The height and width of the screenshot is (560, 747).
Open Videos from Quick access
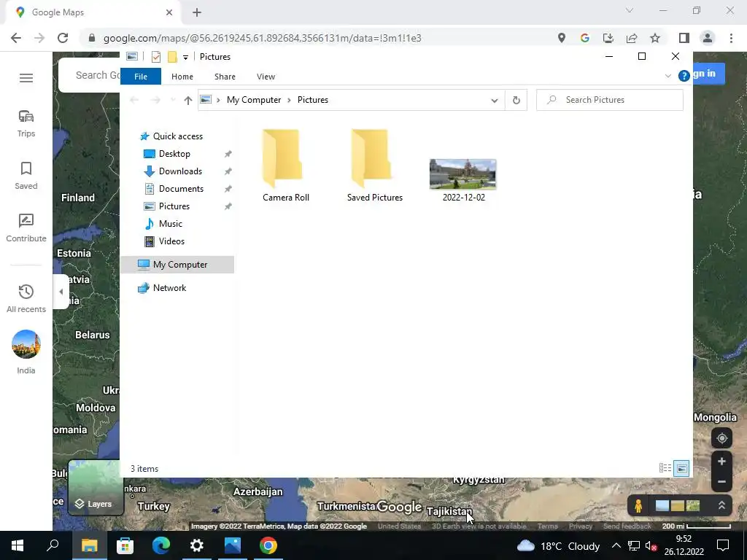tap(171, 241)
